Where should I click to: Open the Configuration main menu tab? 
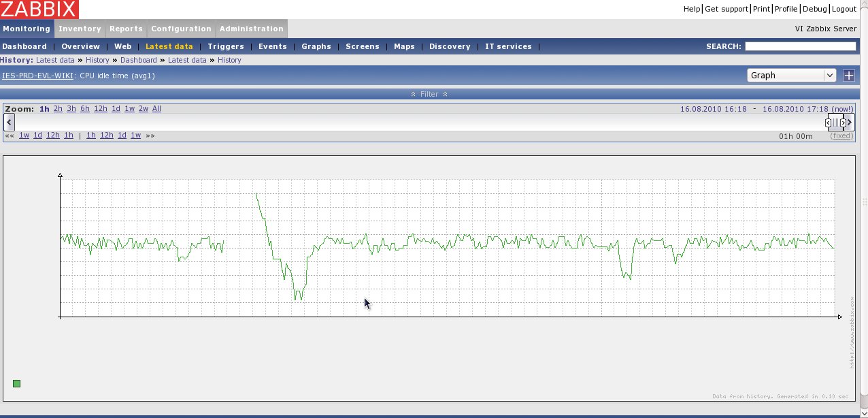tap(181, 29)
